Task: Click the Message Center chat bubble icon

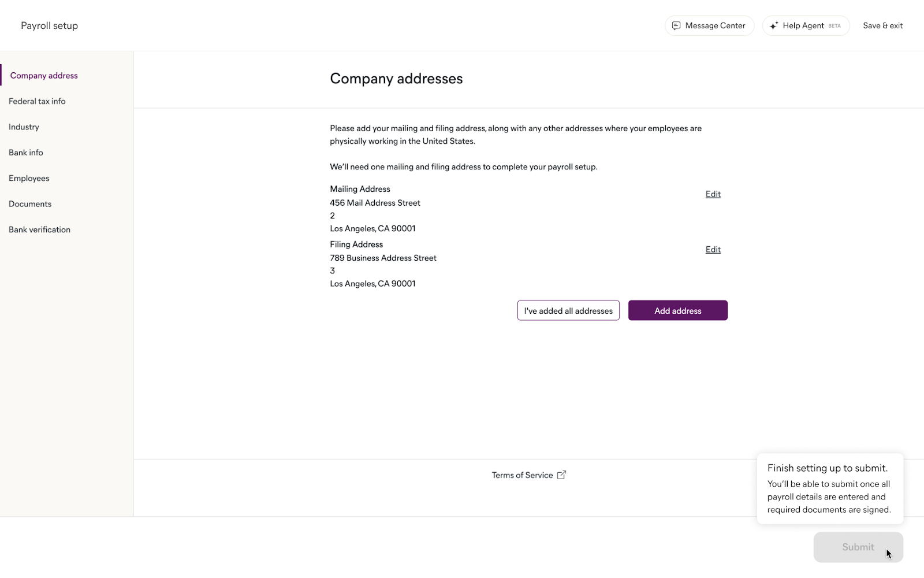Action: tap(676, 26)
